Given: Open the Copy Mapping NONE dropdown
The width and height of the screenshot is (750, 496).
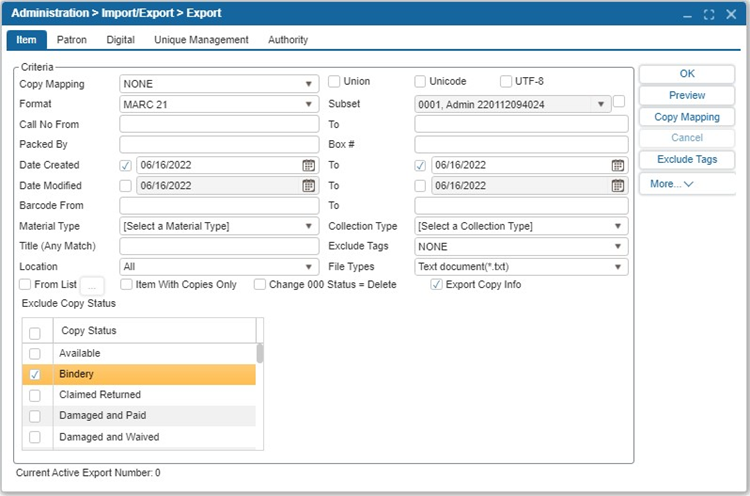Looking at the screenshot, I should point(219,84).
